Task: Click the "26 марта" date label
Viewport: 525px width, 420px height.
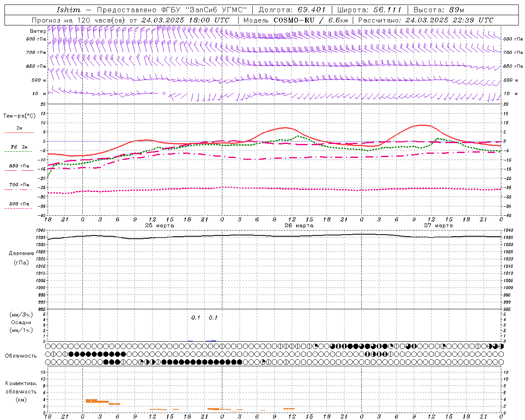Action: tap(299, 226)
